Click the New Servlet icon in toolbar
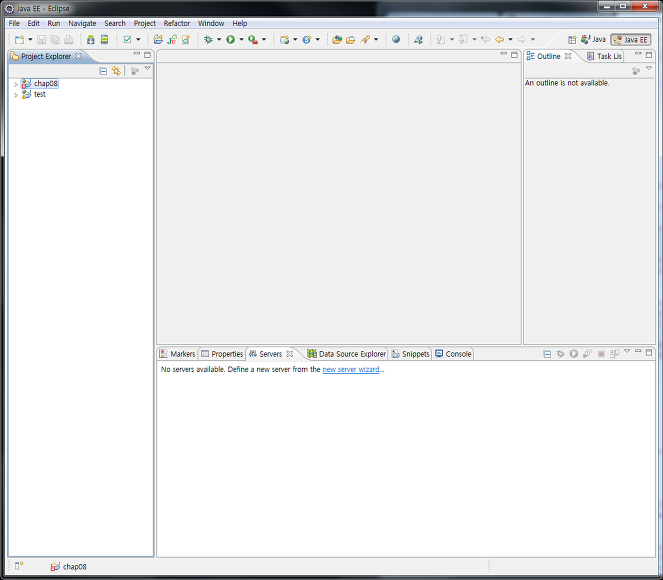Viewport: 663px width, 580px height. point(307,40)
